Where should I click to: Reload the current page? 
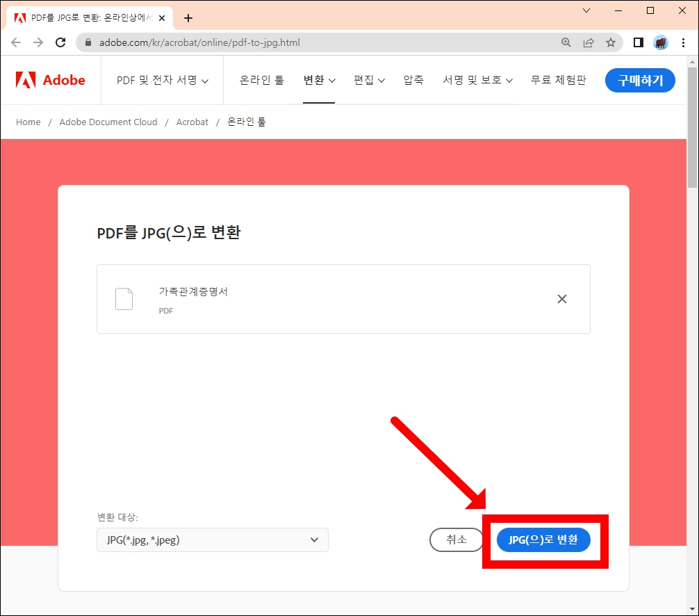click(60, 42)
